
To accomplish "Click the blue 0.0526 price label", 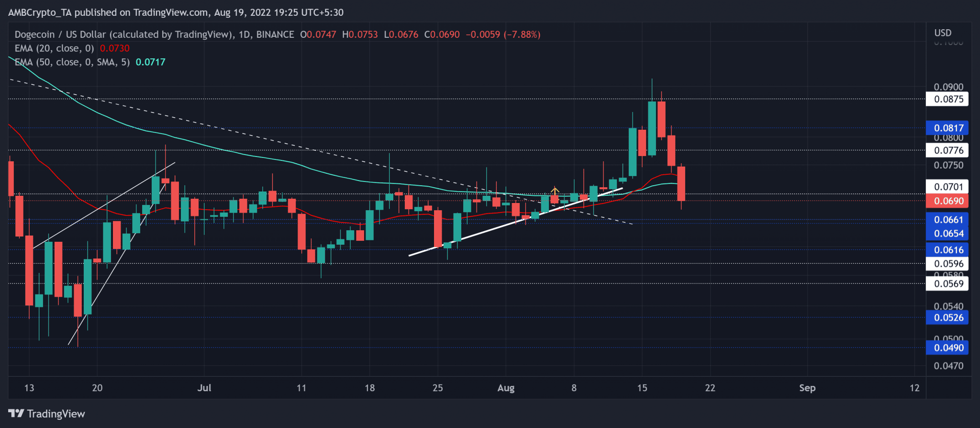I will [948, 317].
